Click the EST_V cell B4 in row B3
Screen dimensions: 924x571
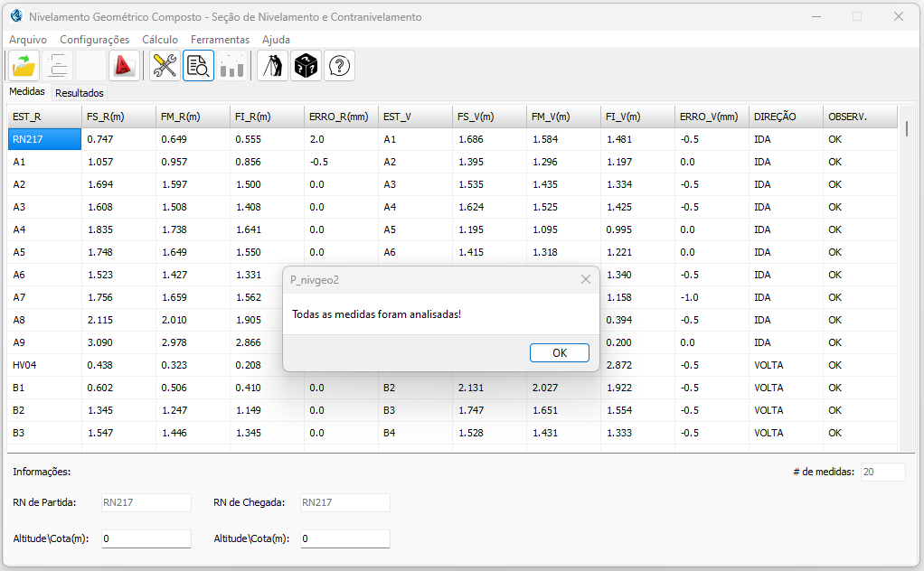pyautogui.click(x=416, y=433)
